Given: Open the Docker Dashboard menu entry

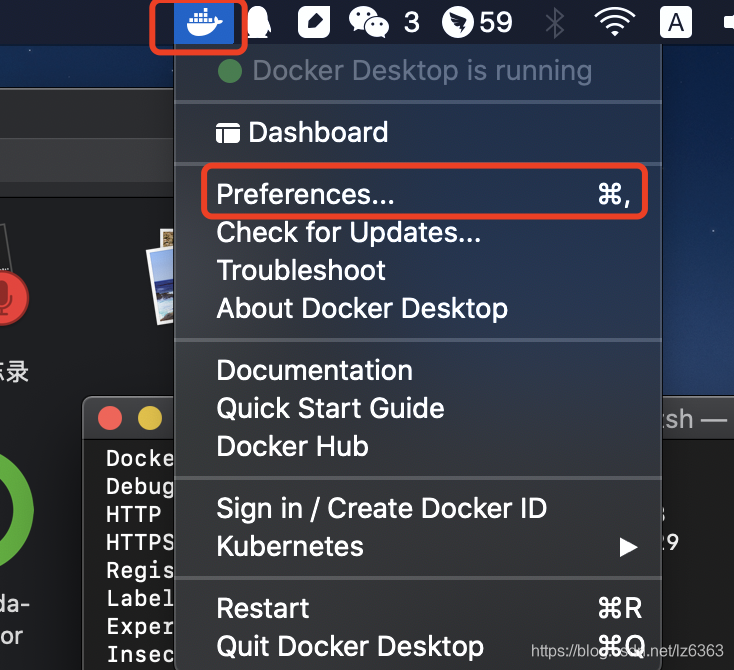Looking at the screenshot, I should click(x=418, y=132).
